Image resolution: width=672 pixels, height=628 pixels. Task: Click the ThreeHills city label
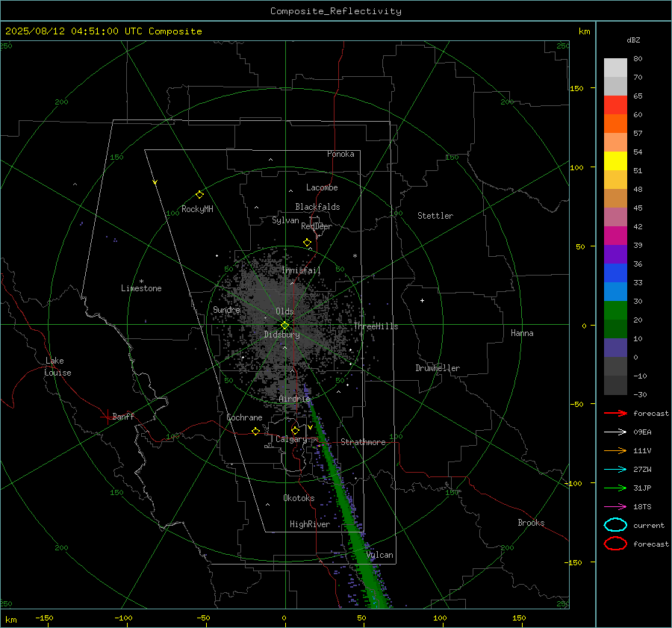[x=376, y=326]
